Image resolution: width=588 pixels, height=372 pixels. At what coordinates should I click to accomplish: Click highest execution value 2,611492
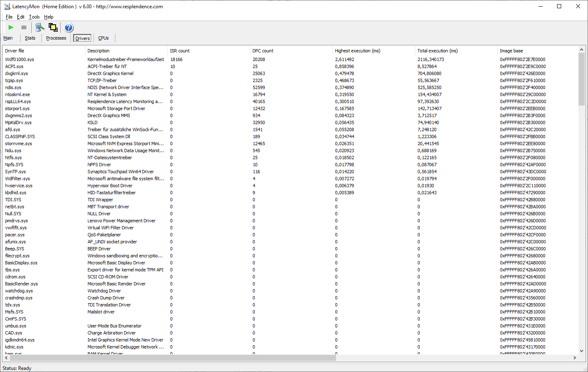point(344,59)
